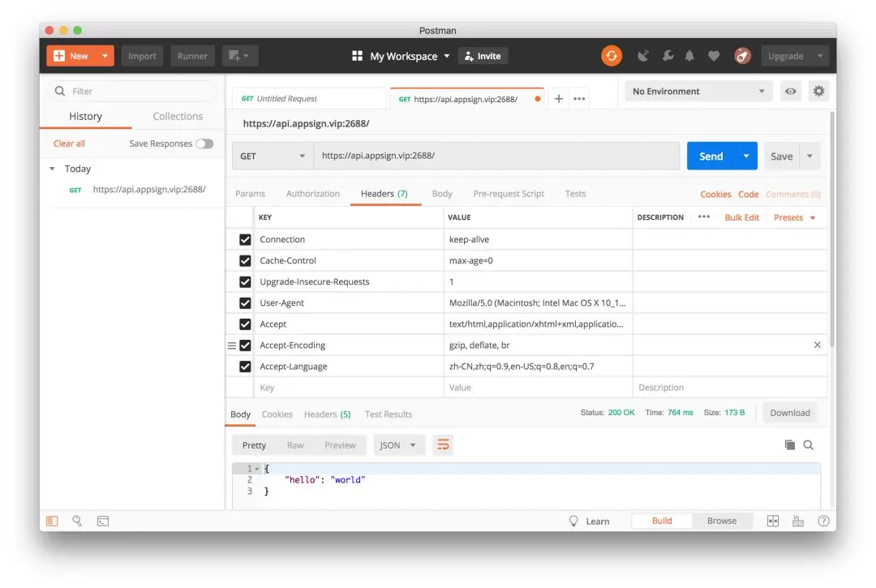Uncheck the Connection header checkbox
876x588 pixels.
[x=245, y=239]
